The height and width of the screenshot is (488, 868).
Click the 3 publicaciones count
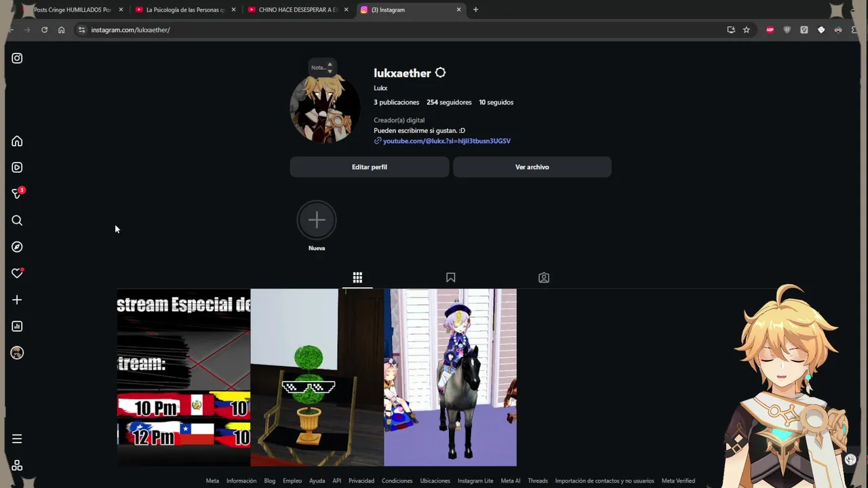click(x=397, y=102)
